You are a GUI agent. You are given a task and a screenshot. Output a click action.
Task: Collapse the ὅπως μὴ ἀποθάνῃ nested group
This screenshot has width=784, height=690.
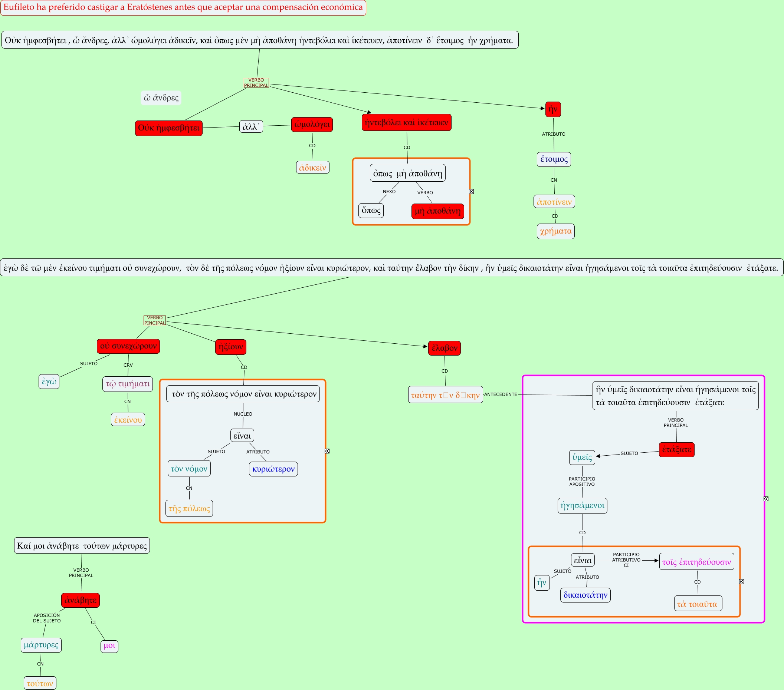471,191
